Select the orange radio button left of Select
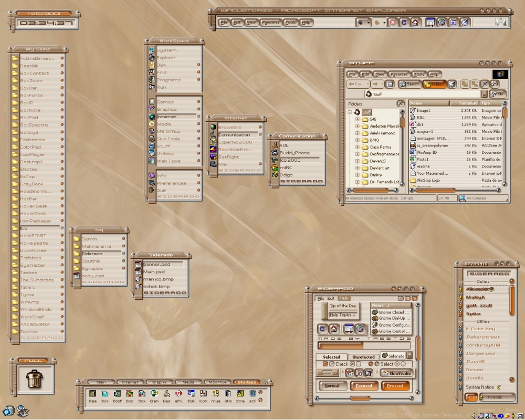This screenshot has width=525, height=420. 371,364
